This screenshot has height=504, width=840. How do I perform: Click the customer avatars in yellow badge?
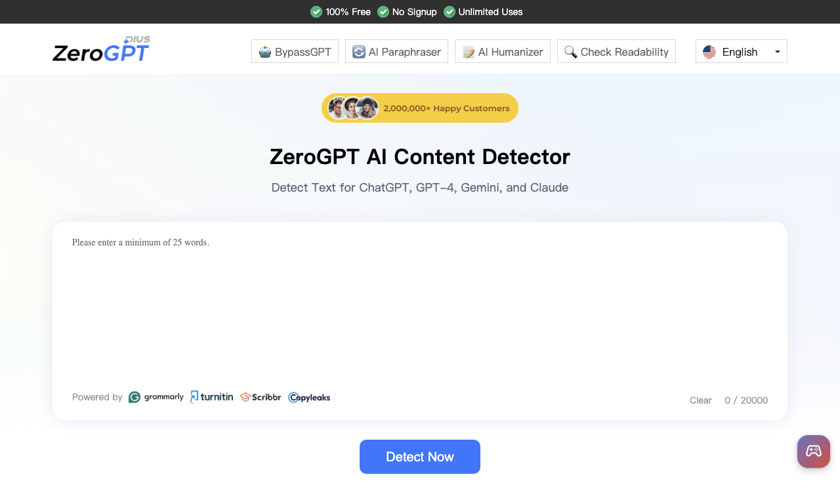353,108
